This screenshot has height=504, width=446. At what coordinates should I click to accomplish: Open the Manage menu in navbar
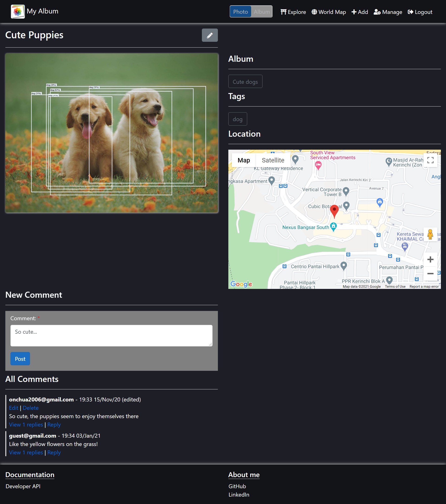pyautogui.click(x=388, y=12)
